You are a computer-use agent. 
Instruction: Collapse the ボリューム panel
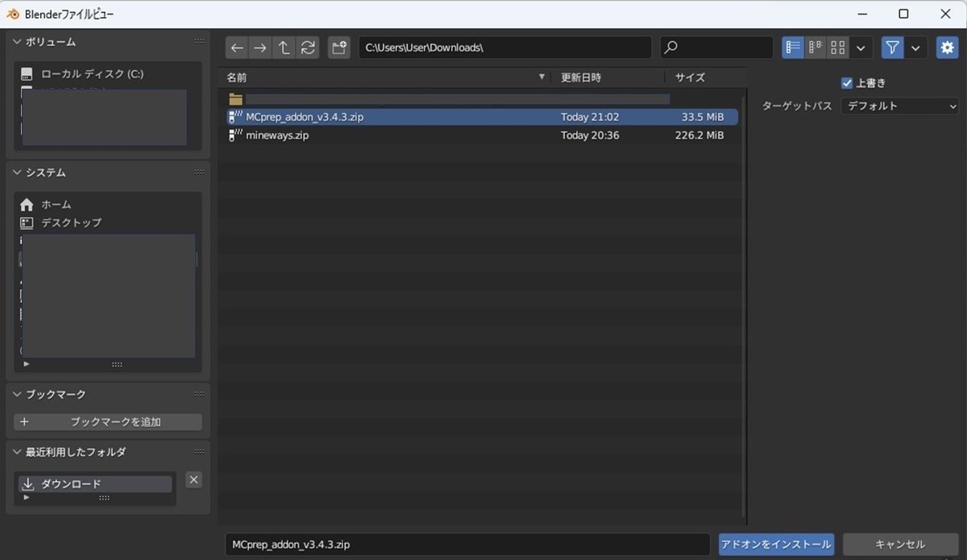click(17, 41)
